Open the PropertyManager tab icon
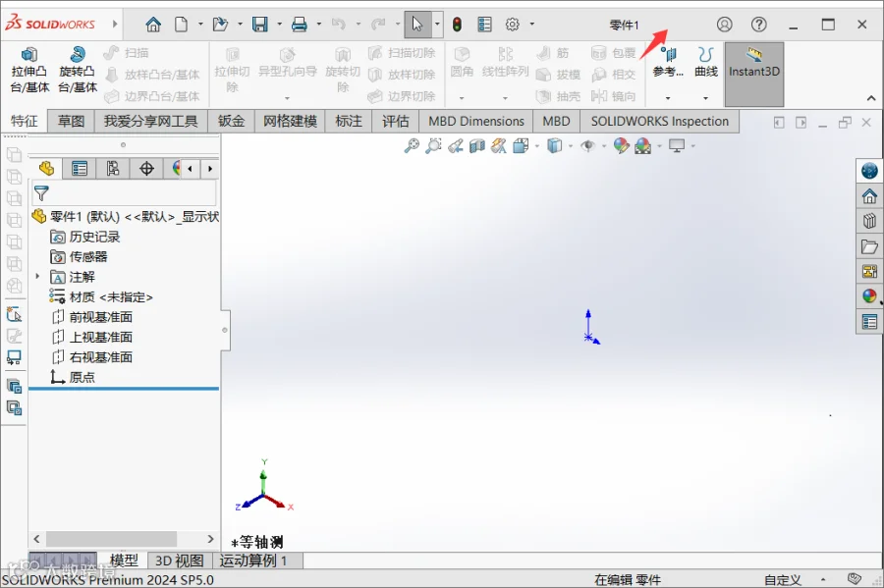This screenshot has height=588, width=884. (x=79, y=169)
